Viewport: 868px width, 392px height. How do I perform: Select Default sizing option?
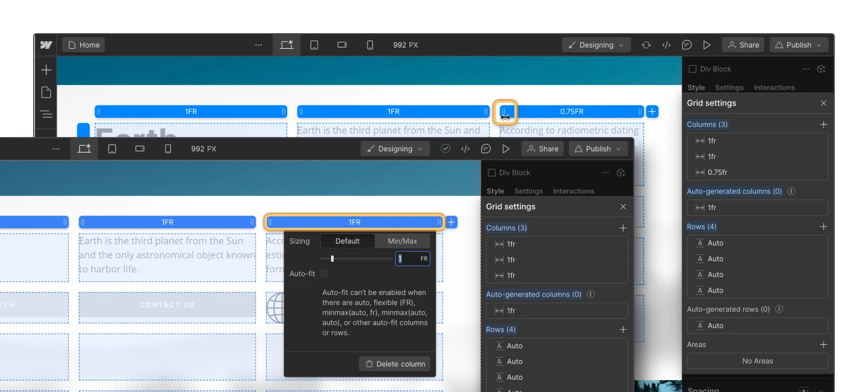click(347, 241)
